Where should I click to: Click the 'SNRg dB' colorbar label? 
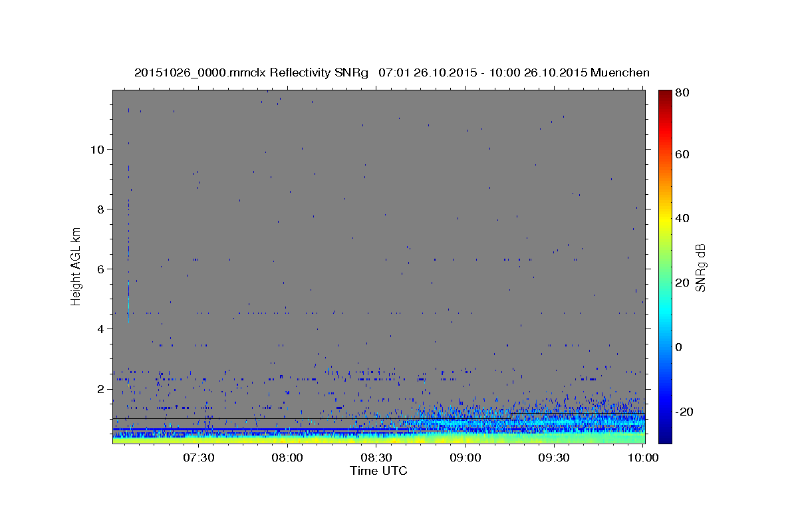tap(700, 267)
